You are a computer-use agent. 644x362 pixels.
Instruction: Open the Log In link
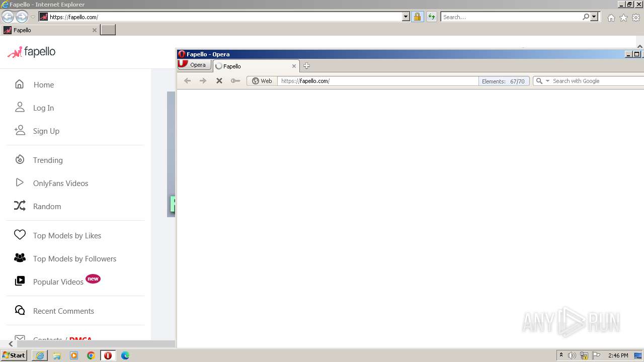point(43,108)
